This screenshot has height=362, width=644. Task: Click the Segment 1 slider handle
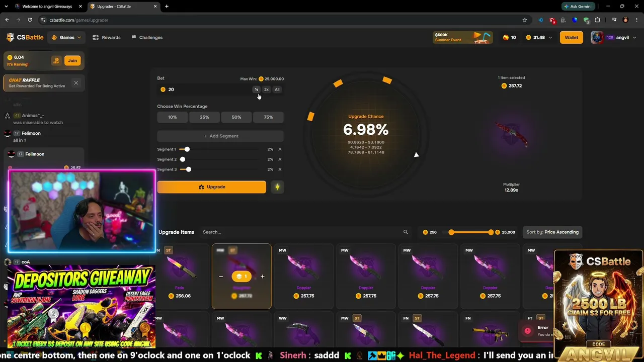[187, 149]
